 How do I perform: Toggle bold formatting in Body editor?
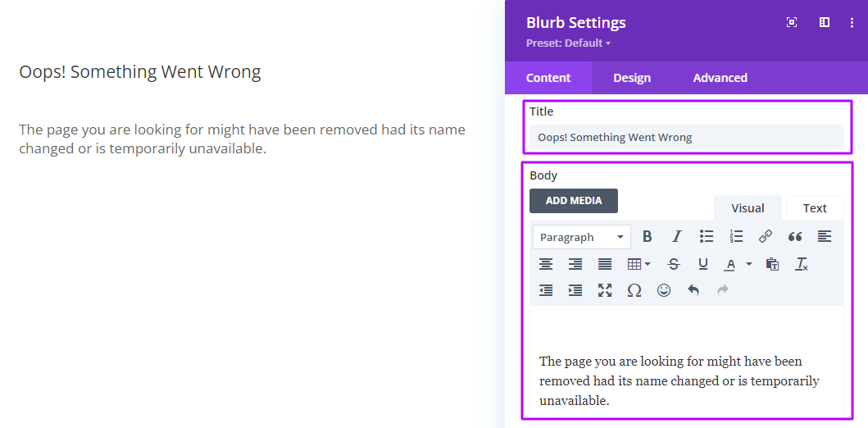point(647,237)
